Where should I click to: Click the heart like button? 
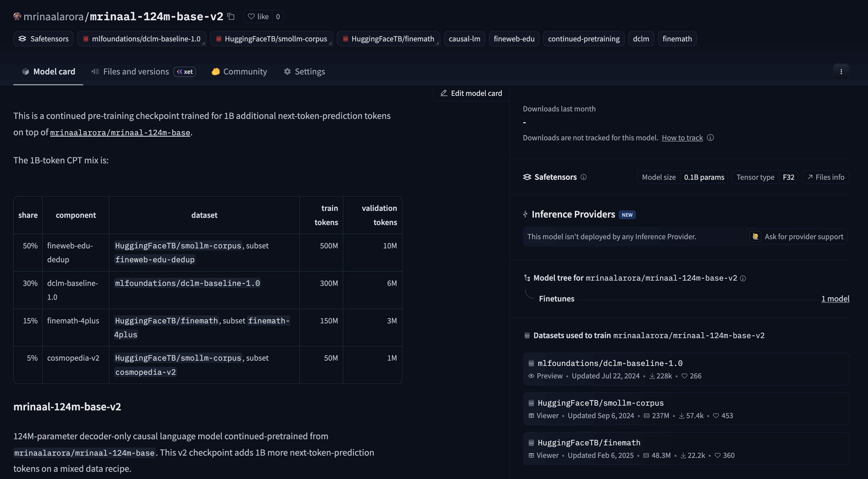pyautogui.click(x=258, y=16)
